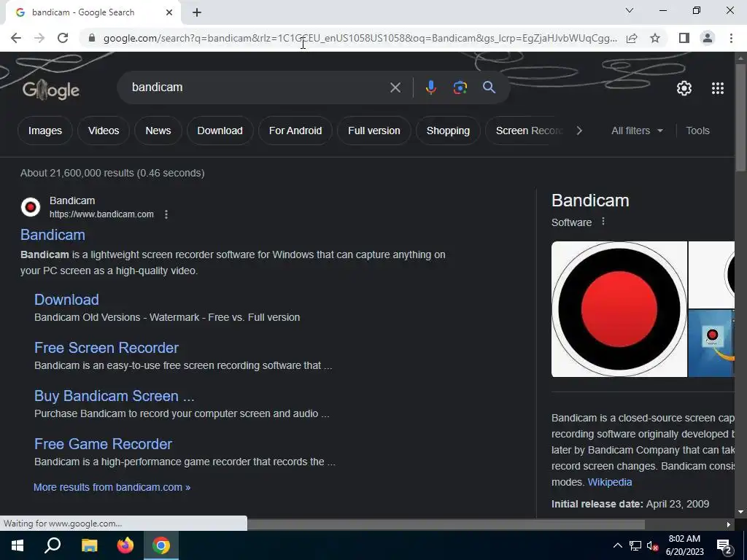Screen dimensions: 747x560
Task: Open three-dot menu beside bandicam.com URL
Action: tap(166, 214)
